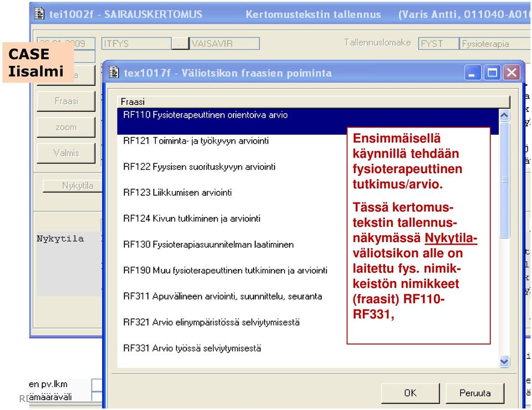The image size is (532, 410).
Task: Click the tex1017f dialog window icon
Action: pos(113,72)
